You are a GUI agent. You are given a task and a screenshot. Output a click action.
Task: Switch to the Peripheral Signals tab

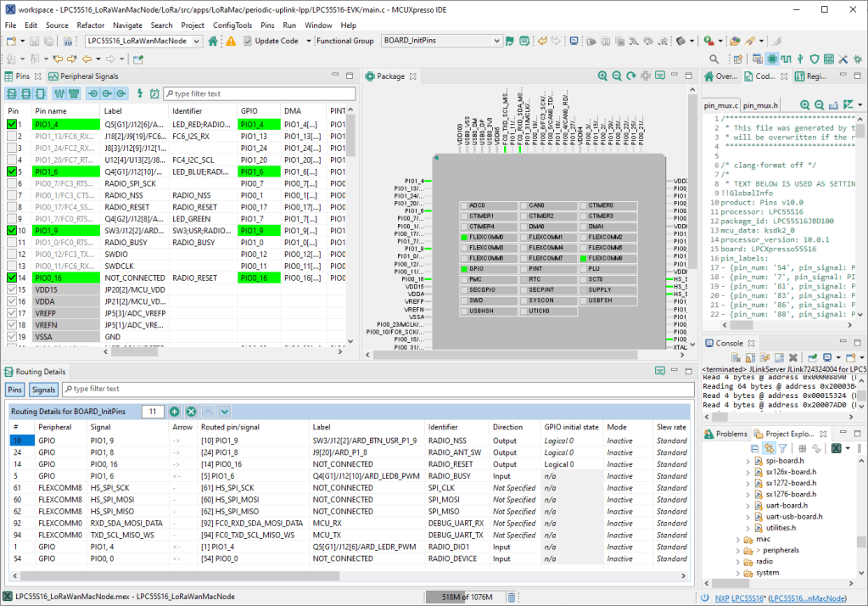[88, 76]
